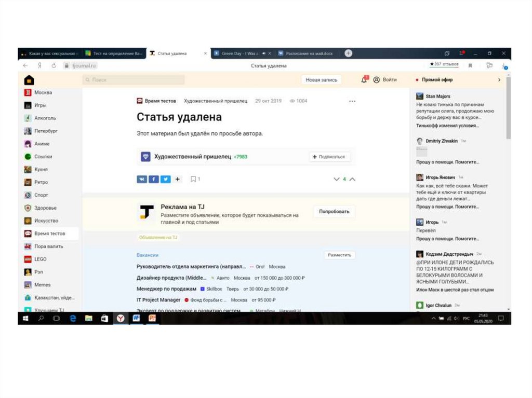Image resolution: width=532 pixels, height=398 pixels.
Task: Open a new browser tab with plus button
Action: click(349, 53)
